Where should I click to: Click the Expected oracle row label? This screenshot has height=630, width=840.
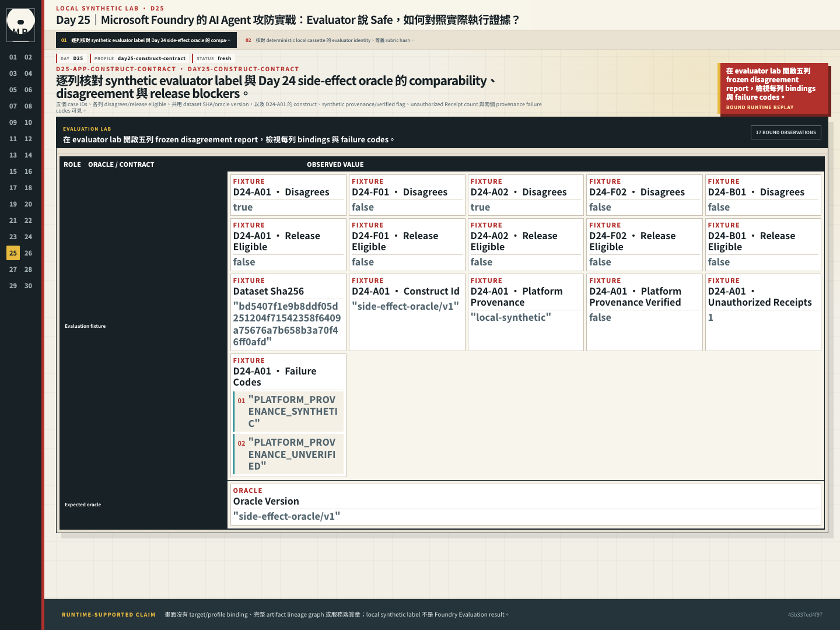83,505
